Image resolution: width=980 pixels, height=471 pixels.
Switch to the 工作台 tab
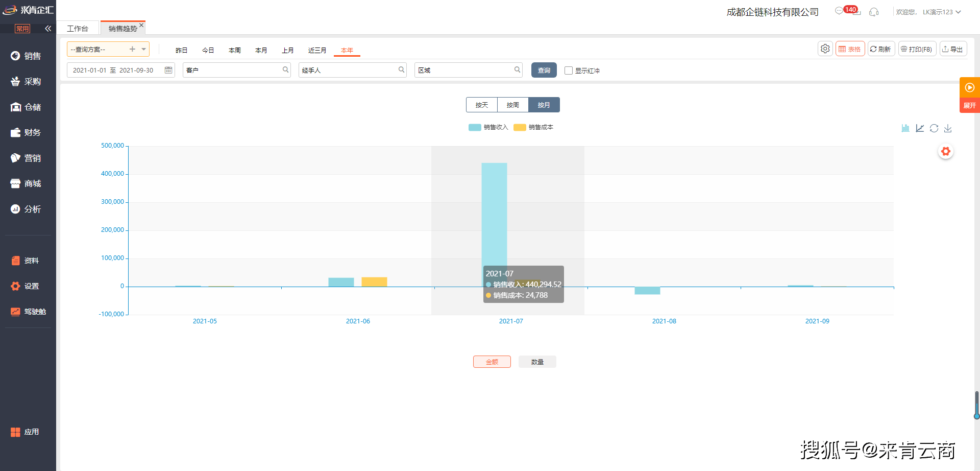tap(78, 29)
